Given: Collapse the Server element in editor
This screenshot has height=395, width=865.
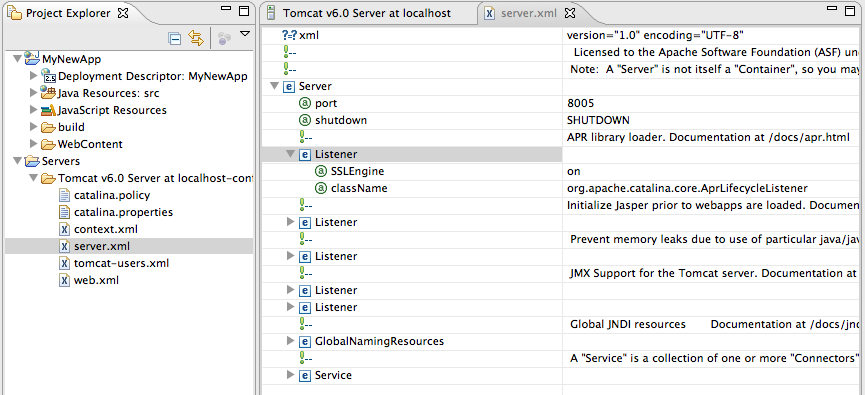Looking at the screenshot, I should pyautogui.click(x=274, y=87).
